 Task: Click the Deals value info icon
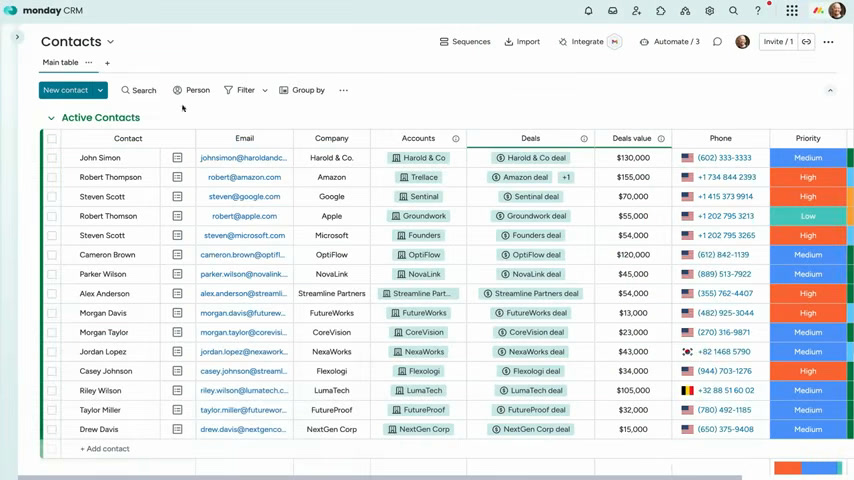(x=661, y=139)
